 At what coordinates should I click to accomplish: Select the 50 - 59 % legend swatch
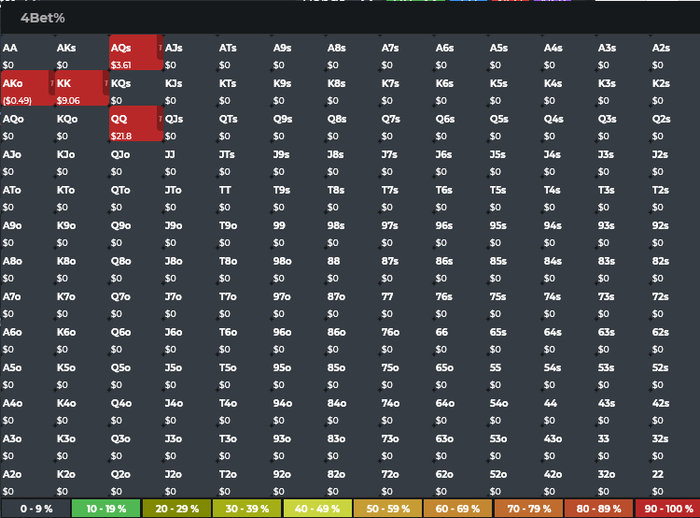[x=388, y=509]
